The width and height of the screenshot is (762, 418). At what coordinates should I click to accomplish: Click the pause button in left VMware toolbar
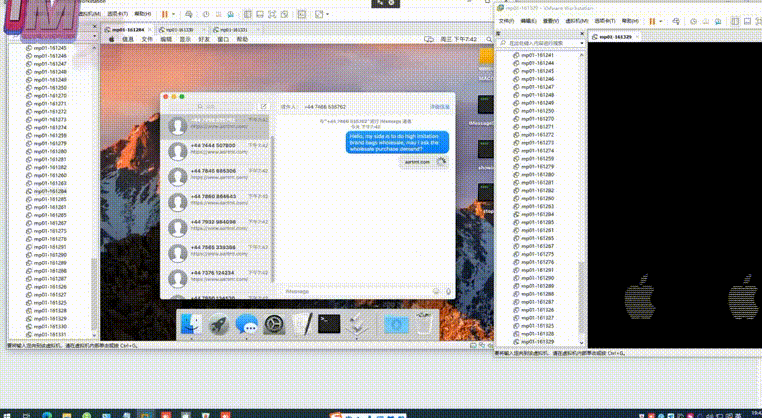(x=165, y=14)
